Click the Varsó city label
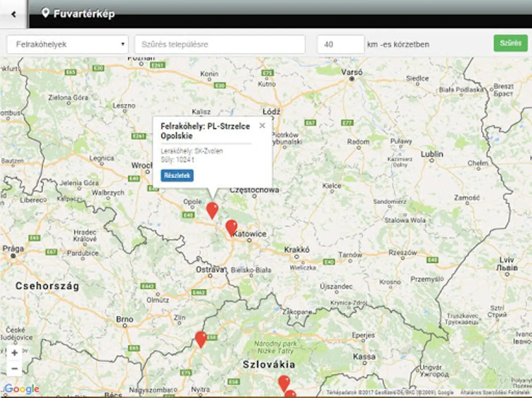Screen dimensions: 532x398 (352, 72)
